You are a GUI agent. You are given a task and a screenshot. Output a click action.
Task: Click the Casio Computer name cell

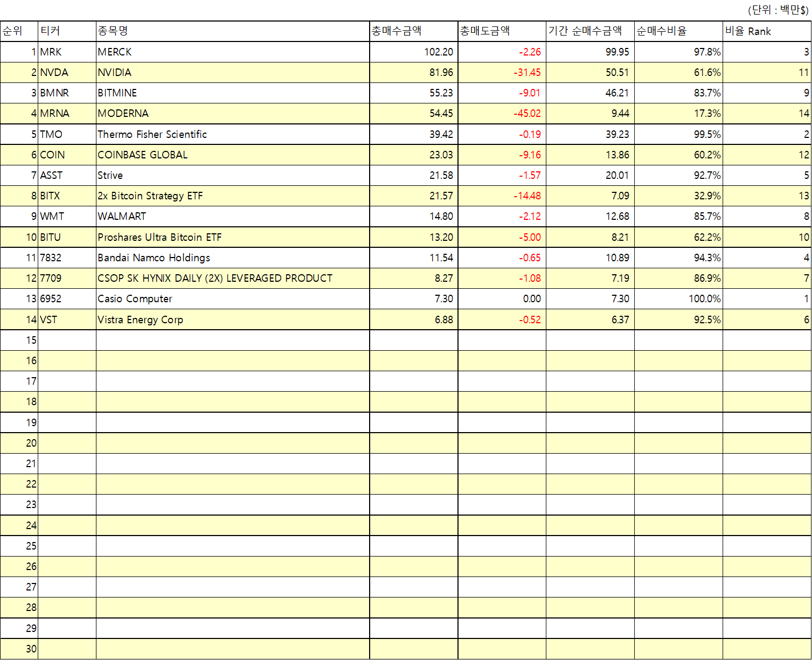tap(233, 298)
